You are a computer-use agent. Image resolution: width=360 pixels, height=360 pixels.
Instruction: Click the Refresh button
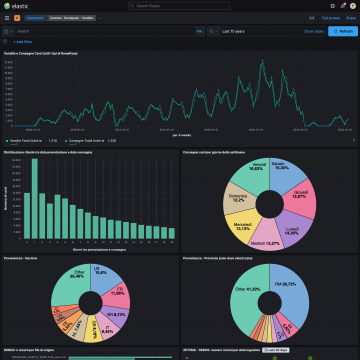[x=343, y=31]
